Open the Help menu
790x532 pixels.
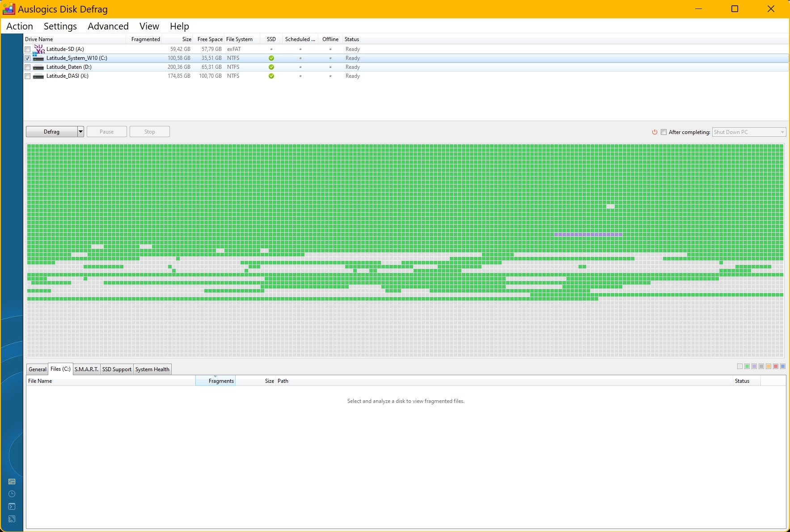179,26
